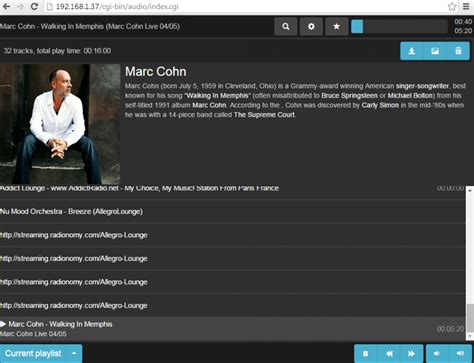Click the play arrow beside Walking In Memphis

[x=3, y=324]
